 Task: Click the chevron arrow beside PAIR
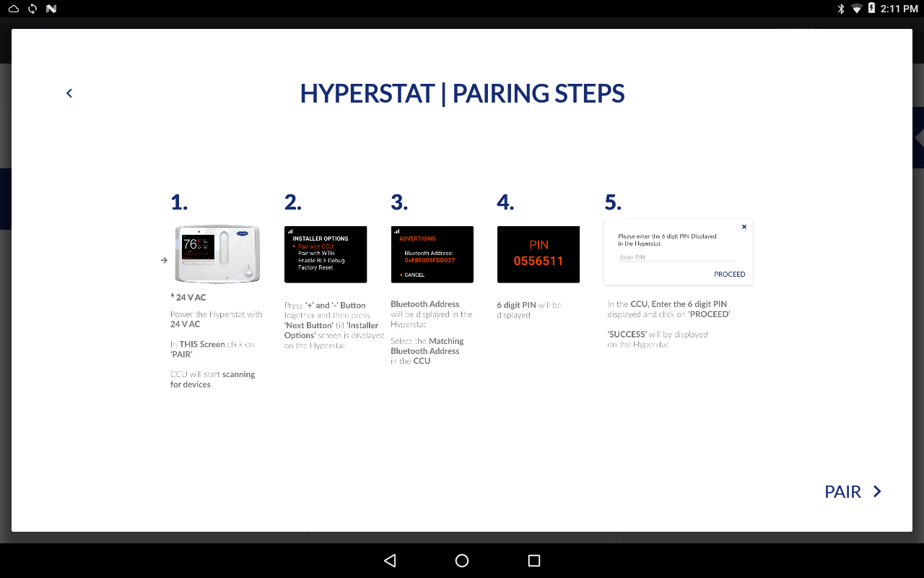tap(877, 491)
